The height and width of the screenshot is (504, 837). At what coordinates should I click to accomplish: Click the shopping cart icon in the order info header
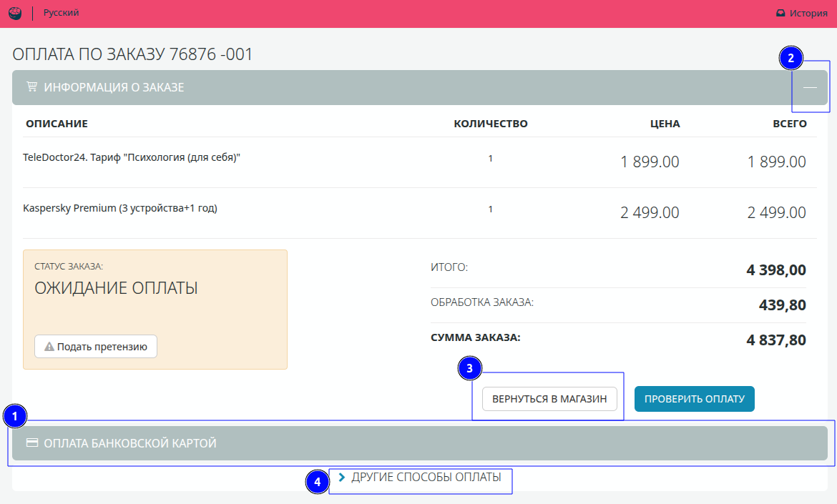pos(31,87)
